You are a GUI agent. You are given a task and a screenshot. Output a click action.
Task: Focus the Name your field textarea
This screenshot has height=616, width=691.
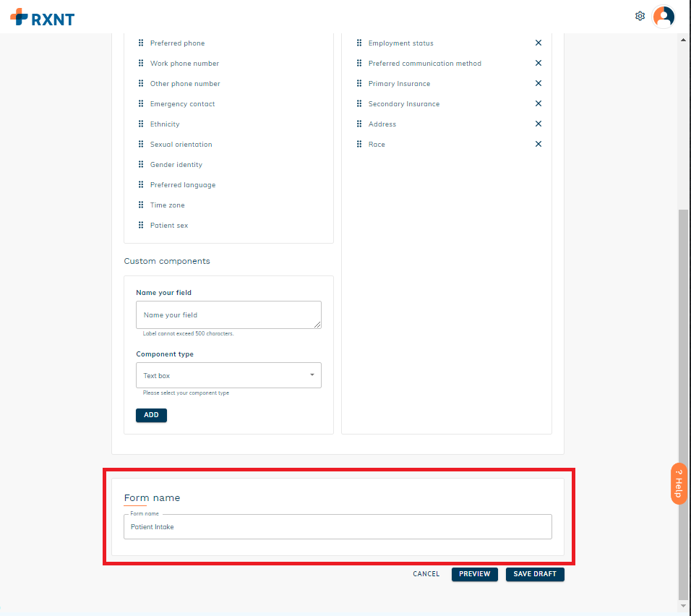coord(228,315)
